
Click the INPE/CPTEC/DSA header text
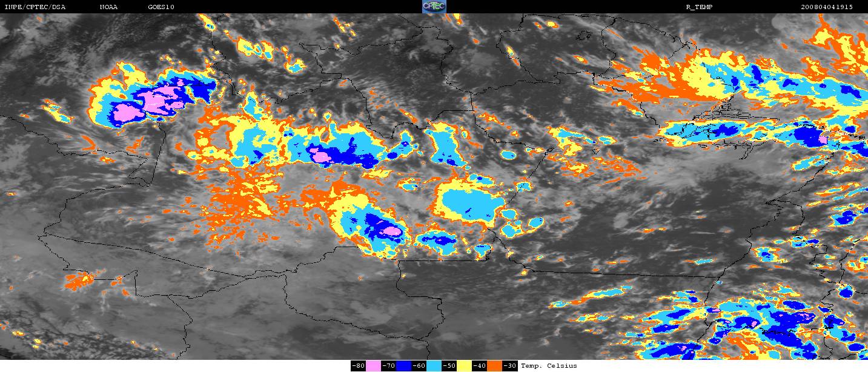(35, 7)
